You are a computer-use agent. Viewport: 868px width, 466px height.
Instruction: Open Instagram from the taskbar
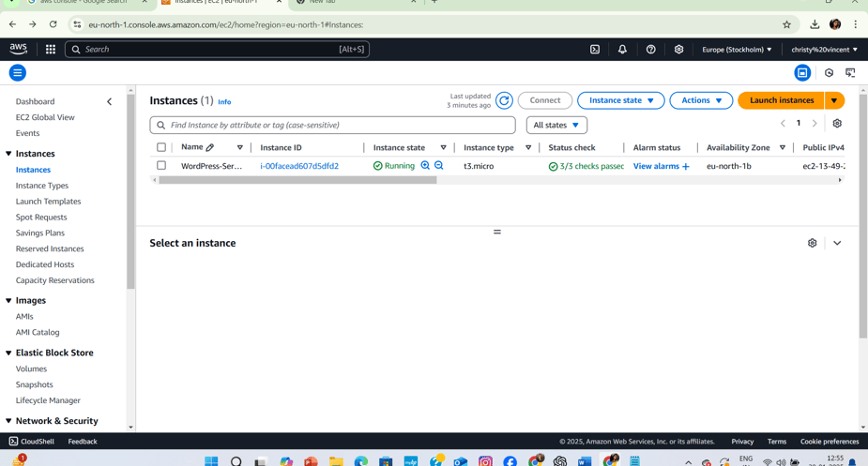(x=485, y=461)
